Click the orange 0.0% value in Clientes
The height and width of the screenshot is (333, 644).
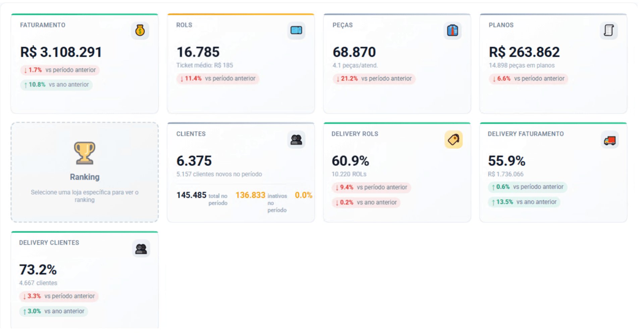[304, 195]
